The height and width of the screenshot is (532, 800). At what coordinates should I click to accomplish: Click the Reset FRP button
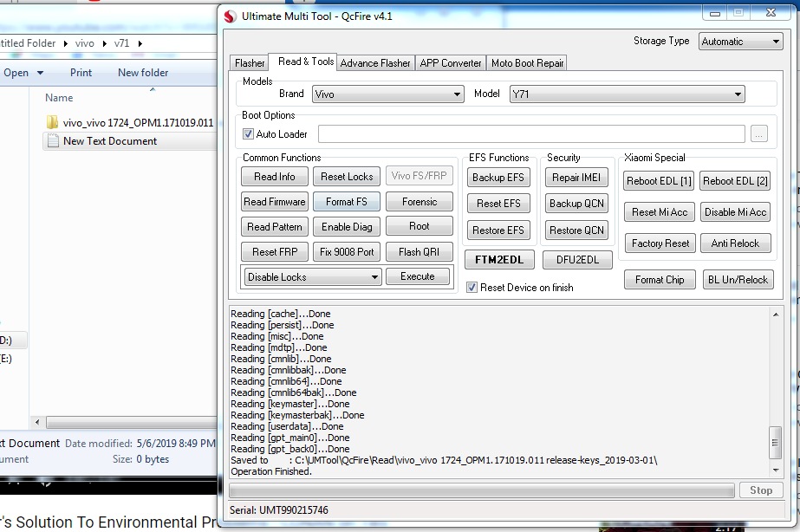click(x=275, y=251)
